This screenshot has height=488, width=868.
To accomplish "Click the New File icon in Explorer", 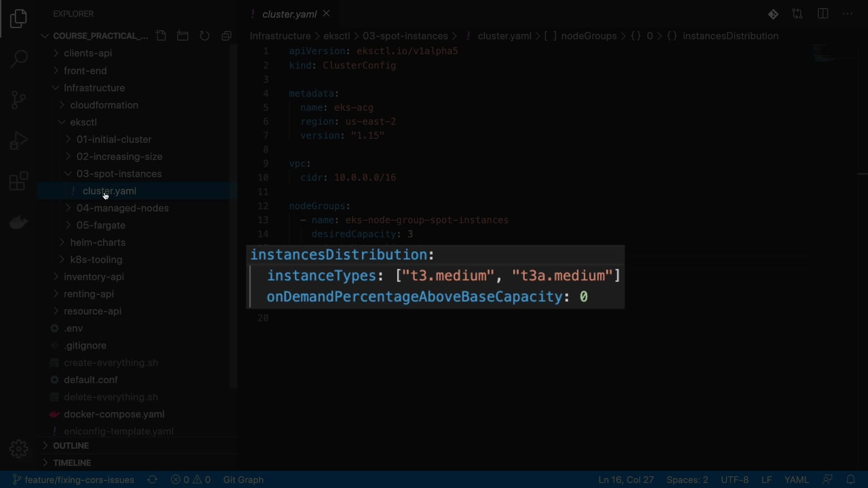I will [161, 36].
